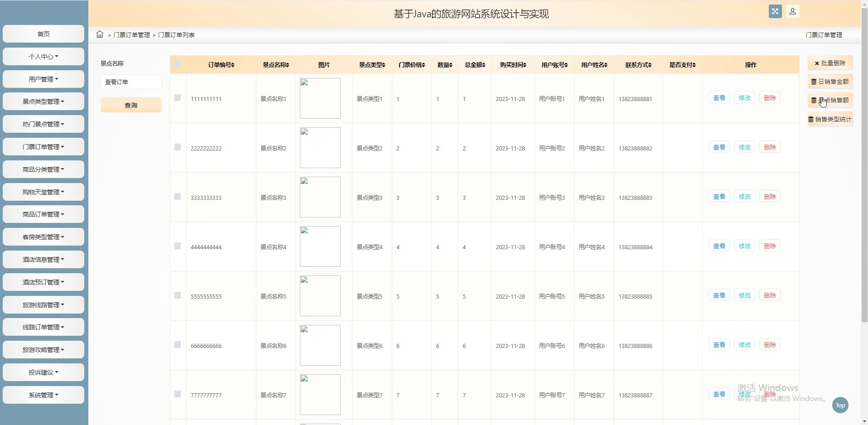This screenshot has width=868, height=425.
Task: Edit order 2222222222 with 修改
Action: pyautogui.click(x=745, y=147)
